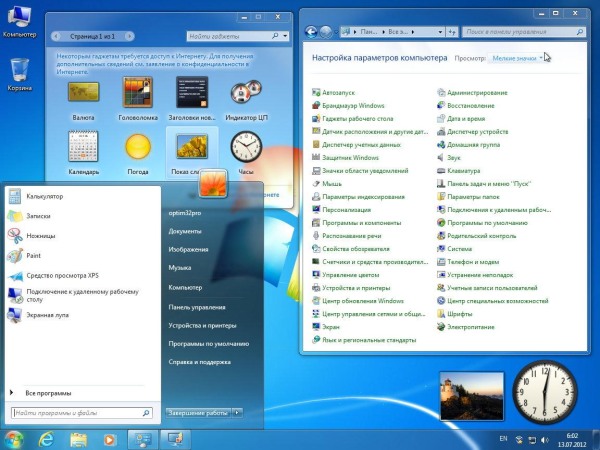Click the Завершение работы shutdown button

coord(197,412)
